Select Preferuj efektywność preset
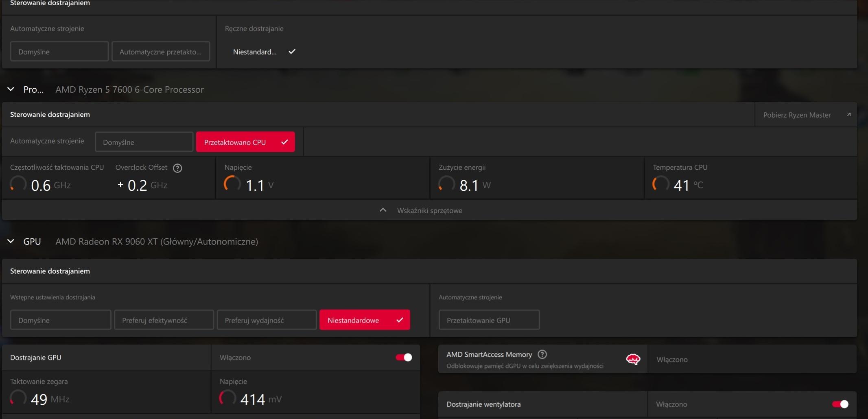868x419 pixels. point(164,320)
